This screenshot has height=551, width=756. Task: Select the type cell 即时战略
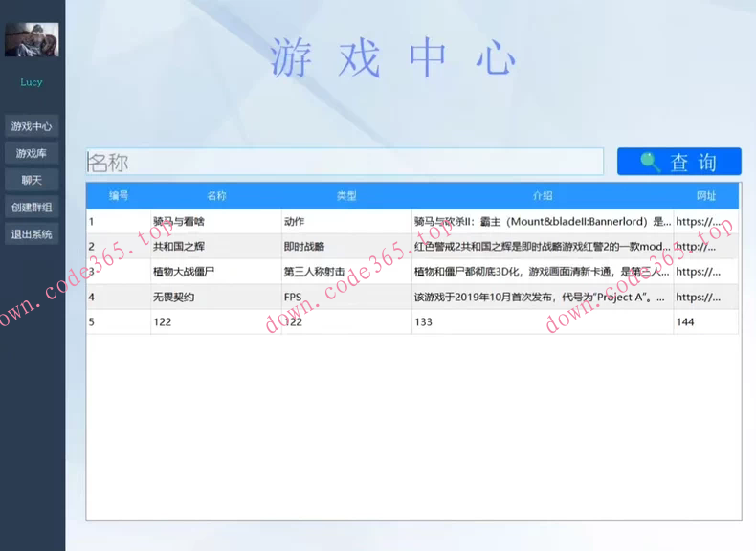[x=346, y=247]
